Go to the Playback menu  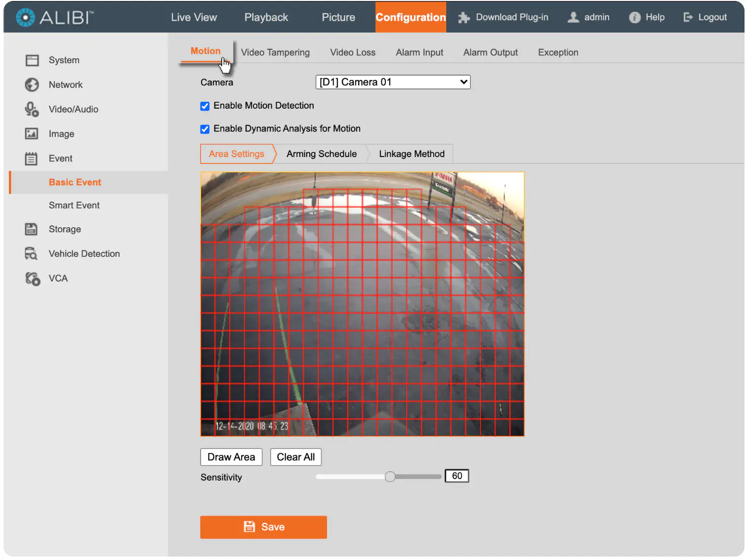coord(266,17)
